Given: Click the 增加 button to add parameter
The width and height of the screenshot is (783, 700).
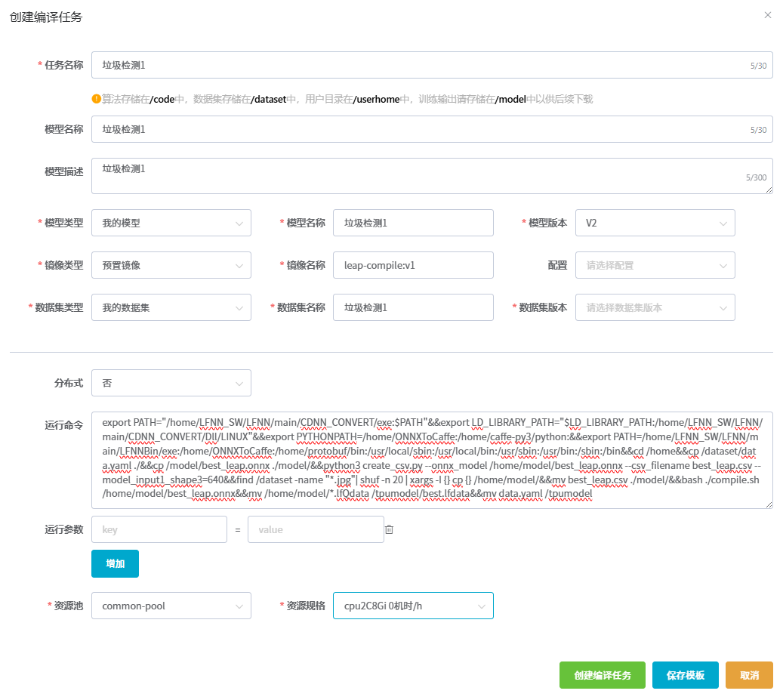Looking at the screenshot, I should (x=115, y=563).
